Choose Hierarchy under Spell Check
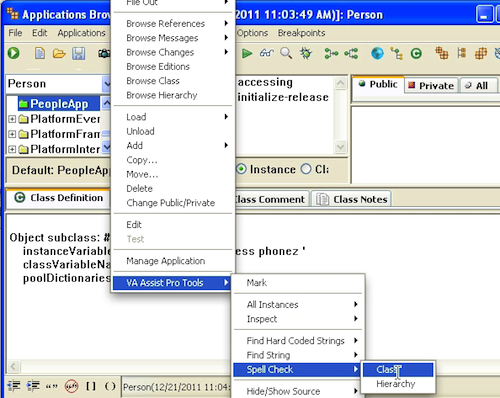The width and height of the screenshot is (500, 398). click(x=398, y=384)
